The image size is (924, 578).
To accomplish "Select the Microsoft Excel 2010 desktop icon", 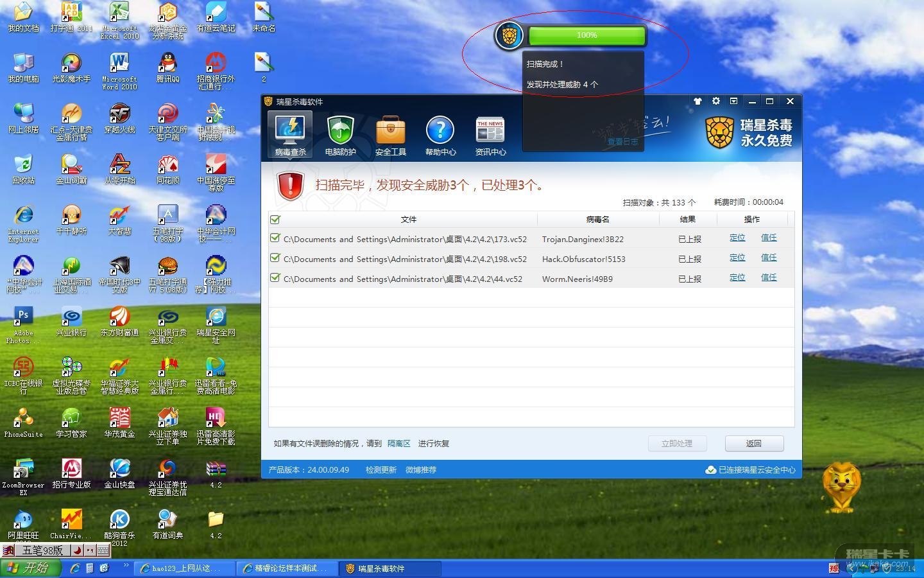I will 119,21.
